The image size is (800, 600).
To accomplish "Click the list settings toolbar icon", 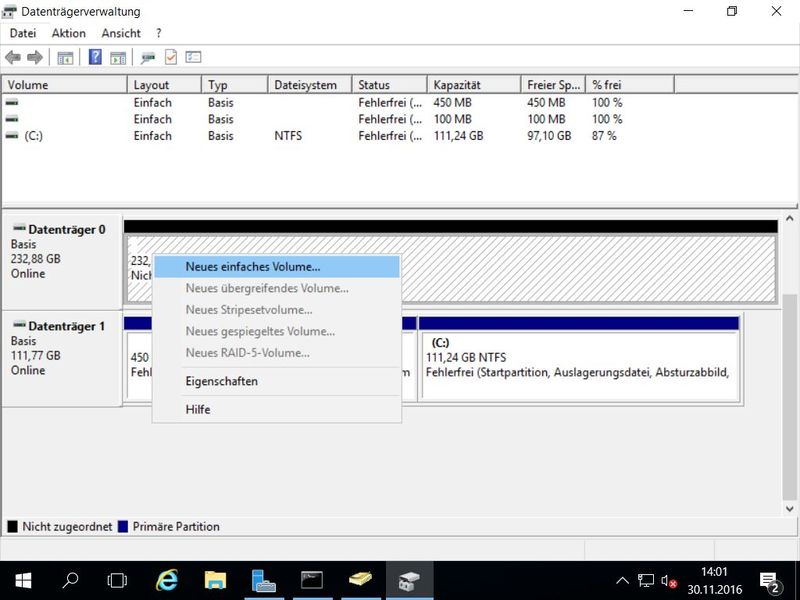I will [x=194, y=58].
